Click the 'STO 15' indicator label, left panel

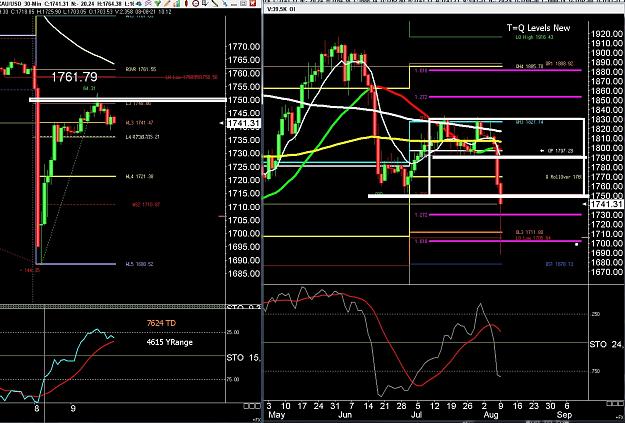pos(243,358)
